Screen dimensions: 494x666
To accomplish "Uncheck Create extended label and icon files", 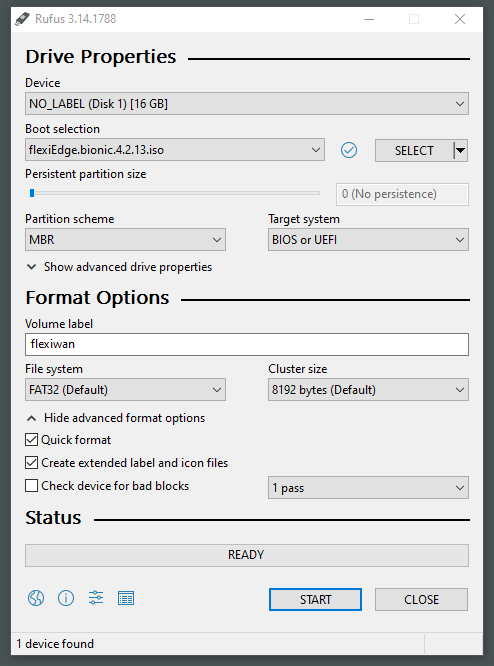I will click(x=31, y=463).
